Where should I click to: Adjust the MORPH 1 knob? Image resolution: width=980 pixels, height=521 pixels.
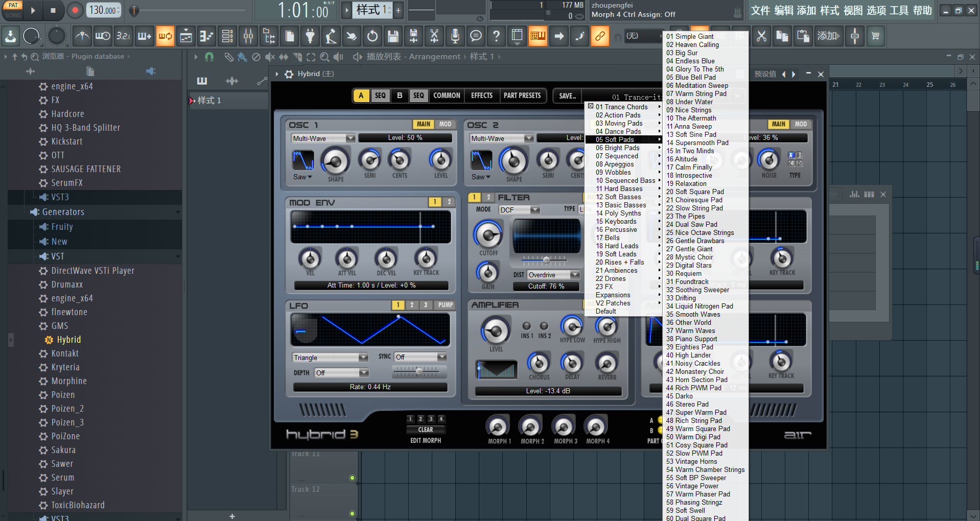point(497,427)
